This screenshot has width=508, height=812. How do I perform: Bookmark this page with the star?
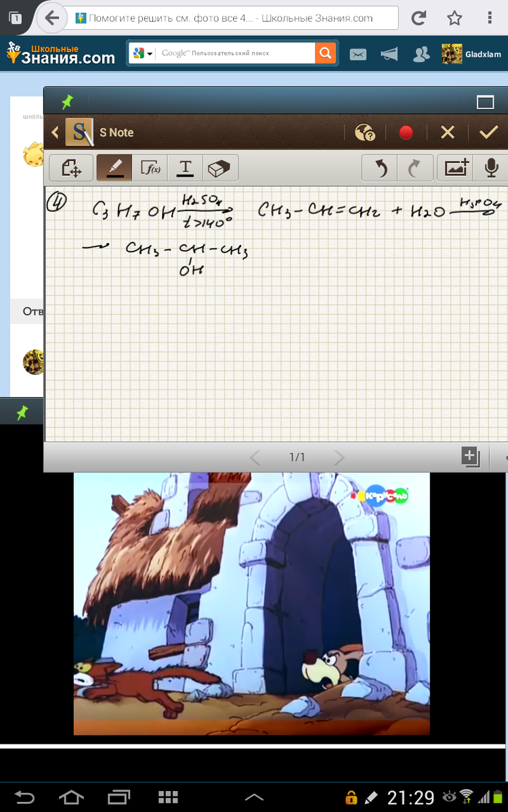point(454,18)
